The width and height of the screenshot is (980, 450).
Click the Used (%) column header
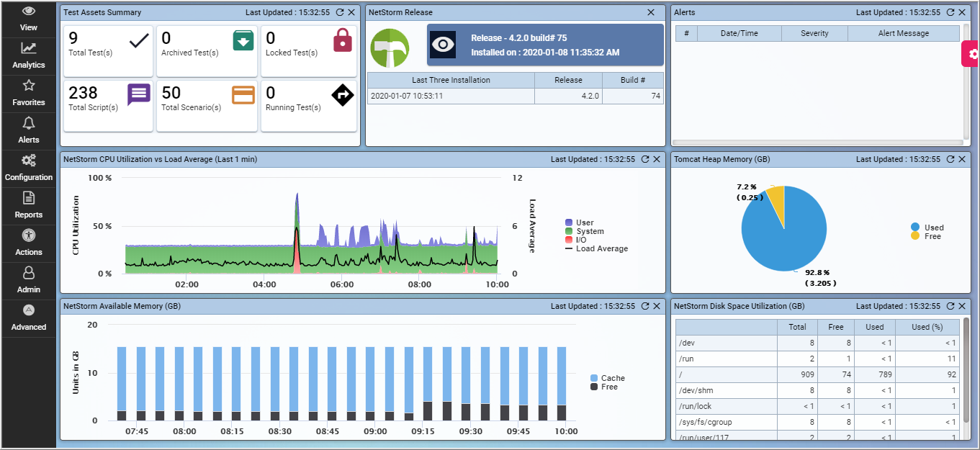tap(927, 327)
